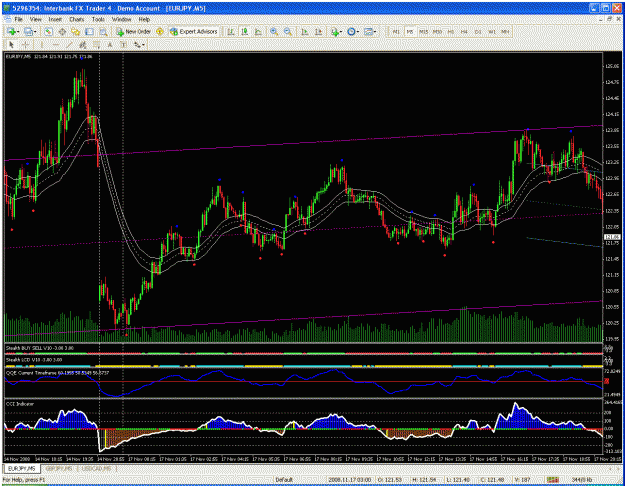Switch to candlestick chart view

244,31
